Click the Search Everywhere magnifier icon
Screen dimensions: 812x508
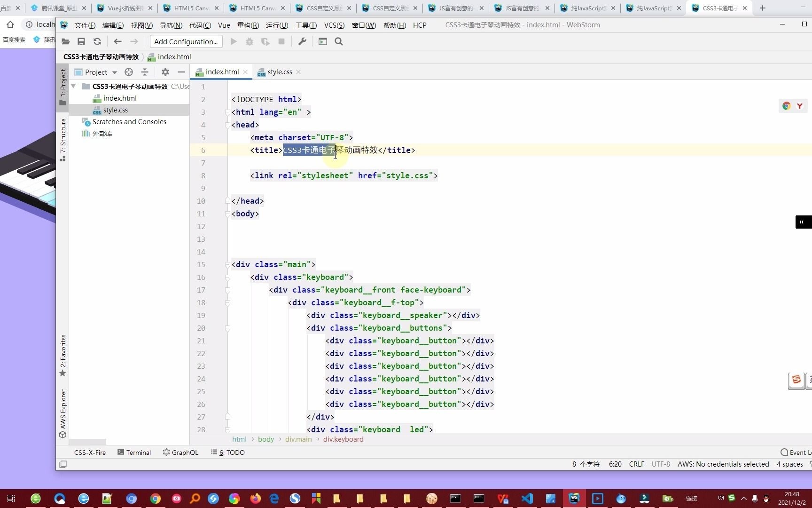click(339, 41)
